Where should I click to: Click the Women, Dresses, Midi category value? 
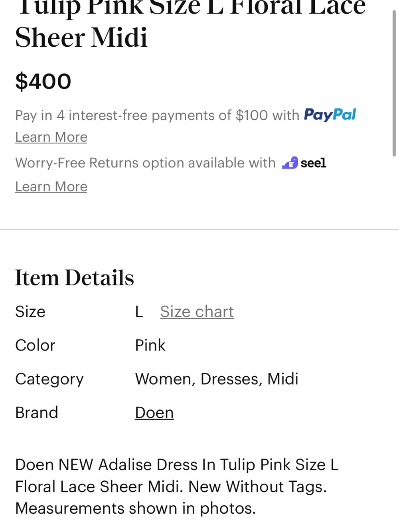tap(217, 379)
